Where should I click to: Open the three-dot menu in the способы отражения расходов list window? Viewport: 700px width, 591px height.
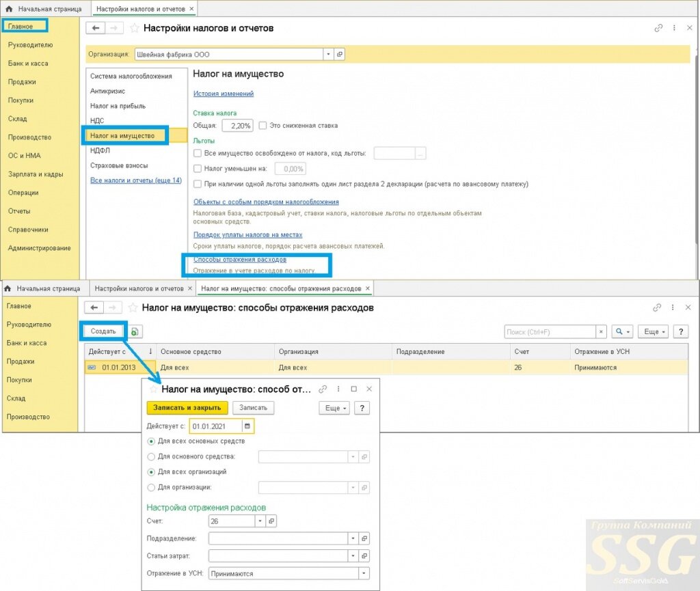[673, 307]
